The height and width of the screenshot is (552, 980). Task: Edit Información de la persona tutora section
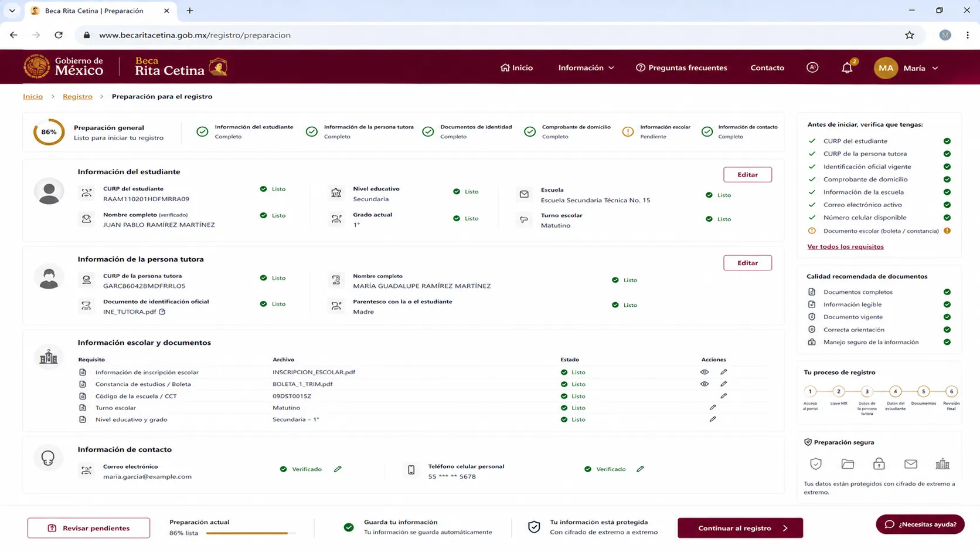[x=747, y=263]
